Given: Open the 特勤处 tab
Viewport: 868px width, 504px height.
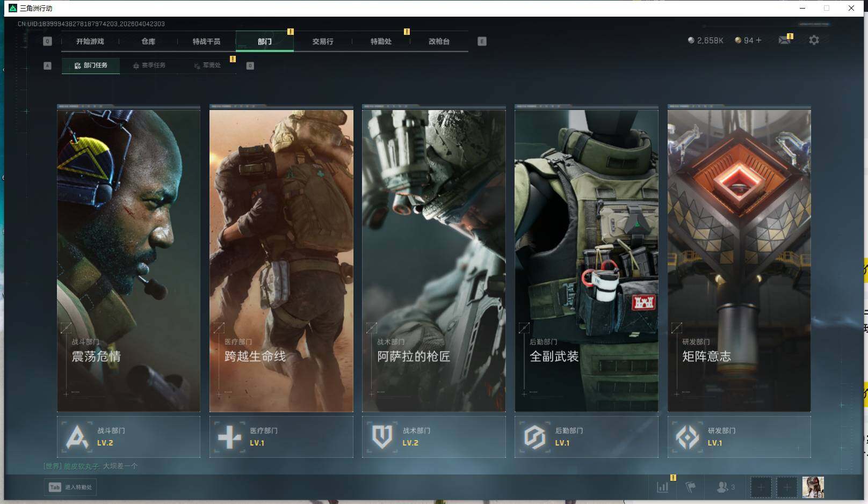Looking at the screenshot, I should tap(381, 41).
